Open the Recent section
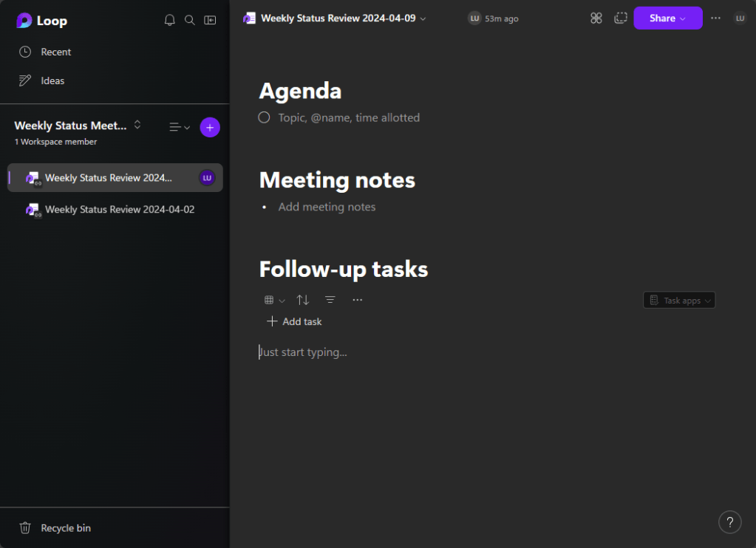Image resolution: width=756 pixels, height=548 pixels. 55,52
